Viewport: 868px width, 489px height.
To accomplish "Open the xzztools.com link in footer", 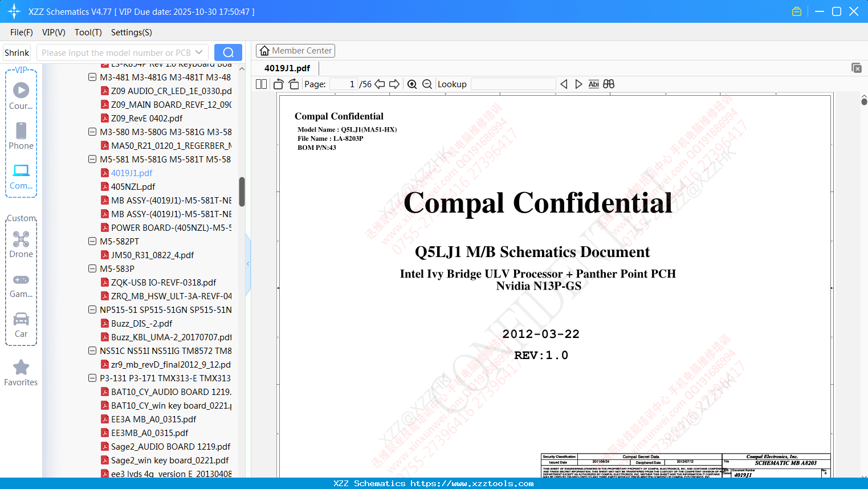I will click(472, 483).
